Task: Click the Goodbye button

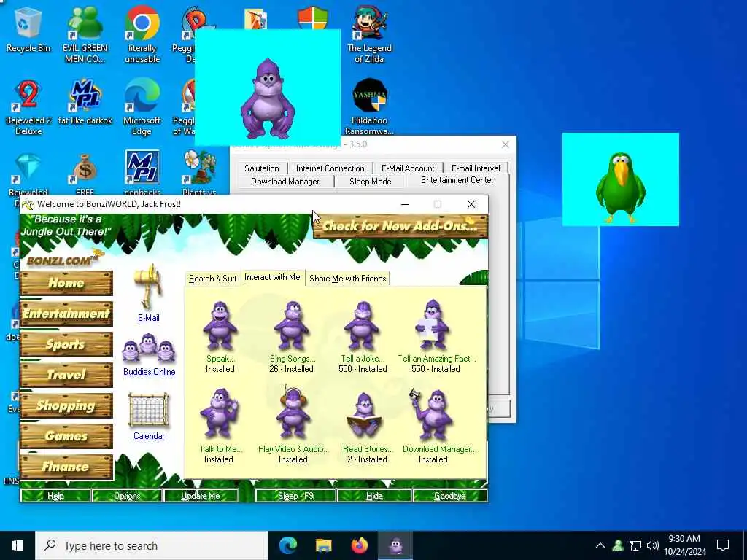Action: click(x=449, y=496)
